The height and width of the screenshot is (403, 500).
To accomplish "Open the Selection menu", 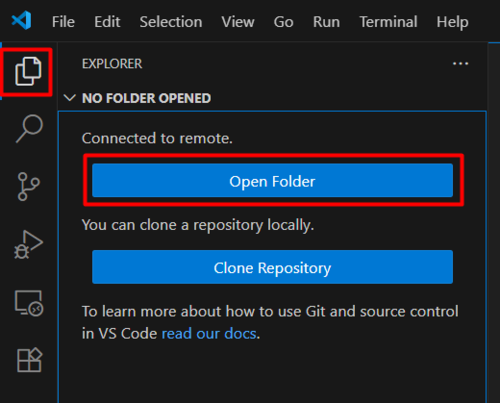I will pyautogui.click(x=171, y=22).
